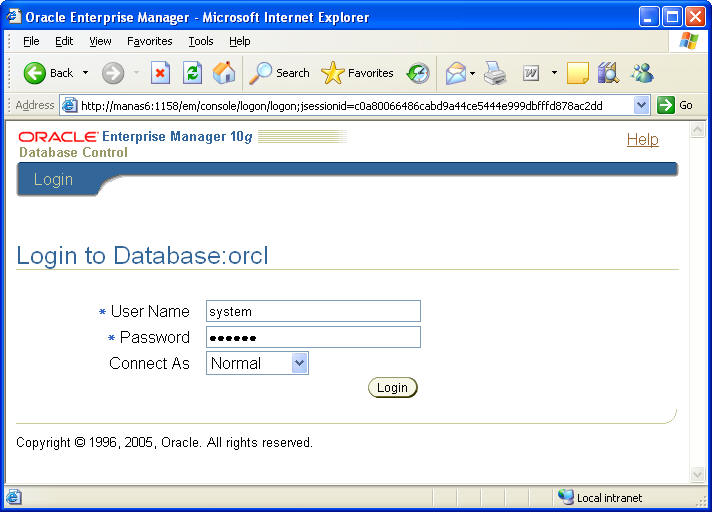Click the User Name field containing system
Viewport: 712px width, 512px height.
pos(313,311)
